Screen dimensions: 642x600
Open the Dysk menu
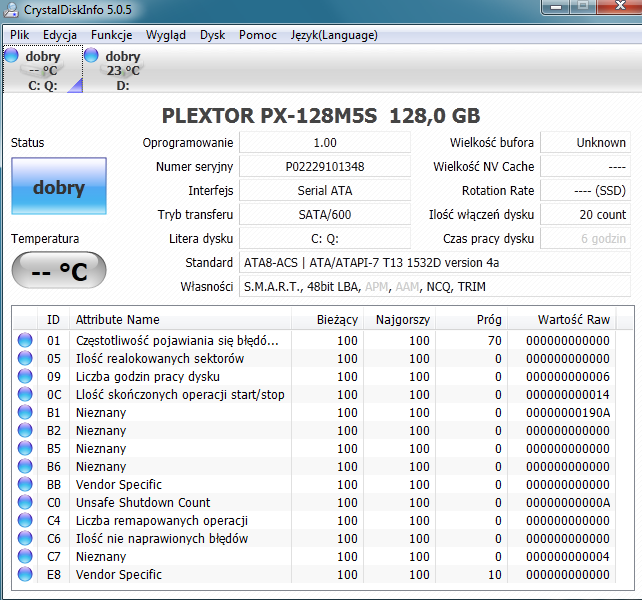pos(212,35)
